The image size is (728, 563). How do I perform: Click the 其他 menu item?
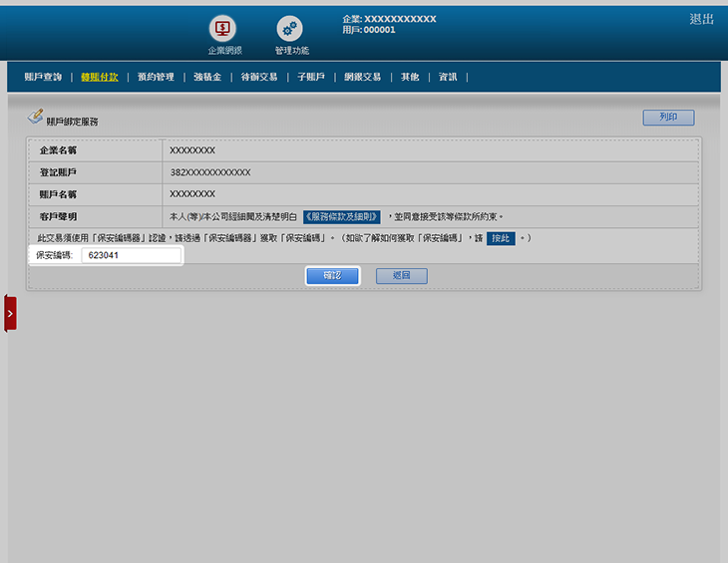pos(410,77)
